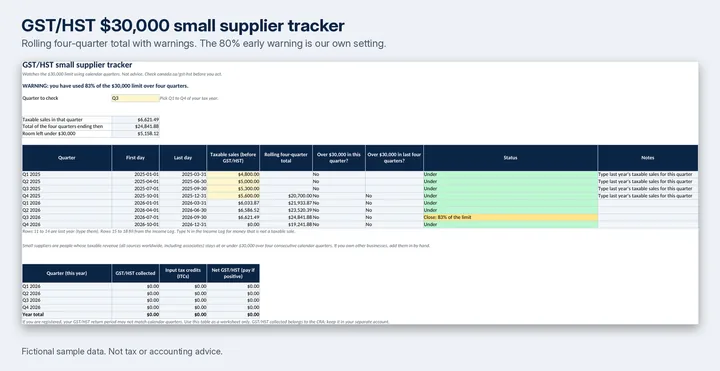Select the rolling total cell $19,241.88

(x=286, y=225)
